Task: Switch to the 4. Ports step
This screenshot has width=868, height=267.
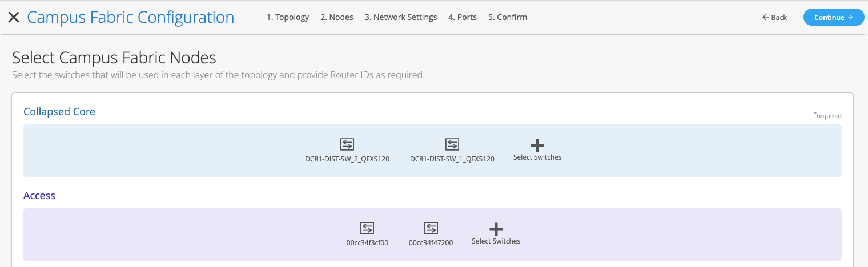Action: pyautogui.click(x=462, y=17)
